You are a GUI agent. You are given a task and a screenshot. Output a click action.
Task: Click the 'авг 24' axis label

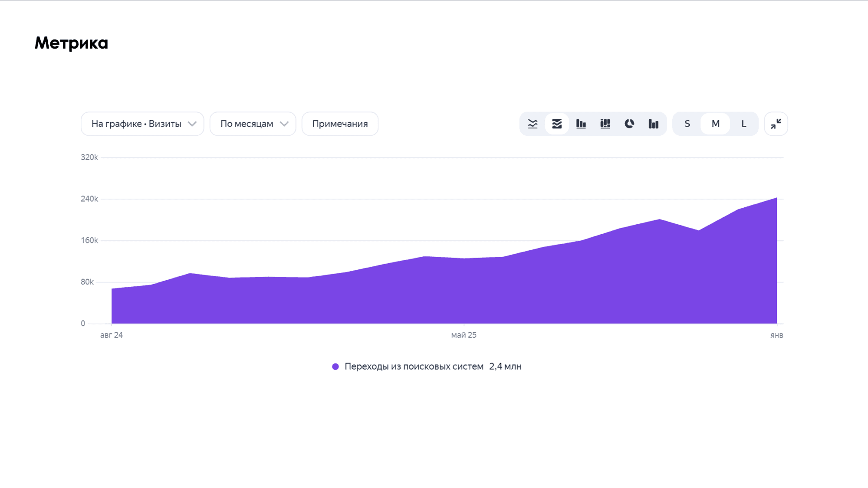coord(112,335)
